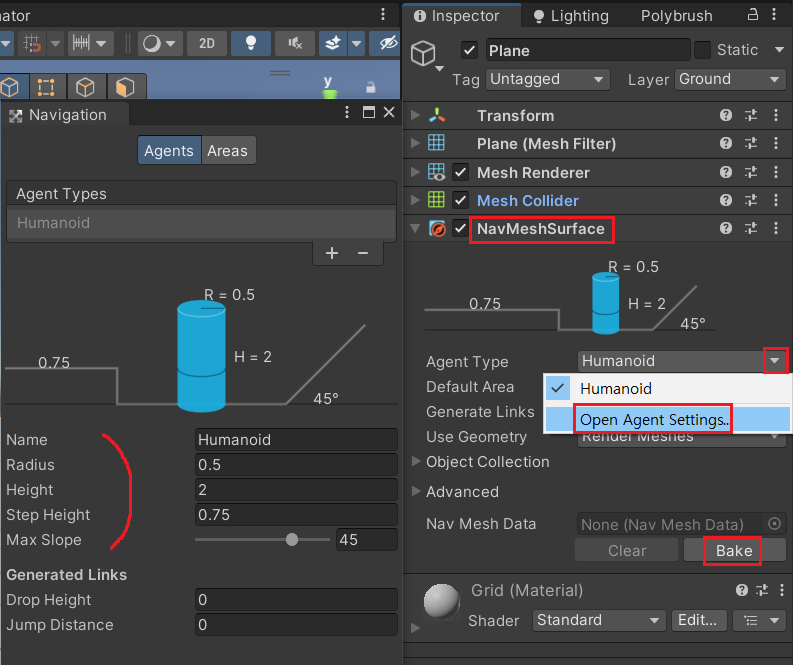Select ProBuilder face selection mode icon

(125, 87)
